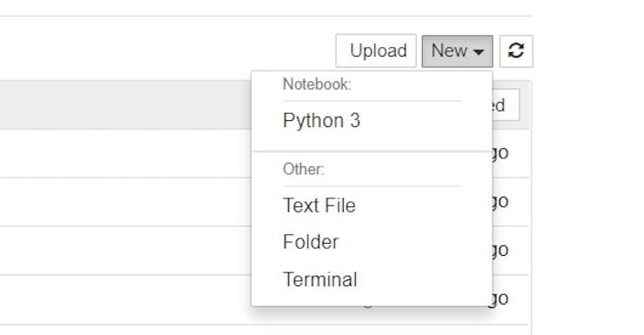This screenshot has height=335, width=644.
Task: Collapse the New dropdown menu
Action: pos(457,51)
